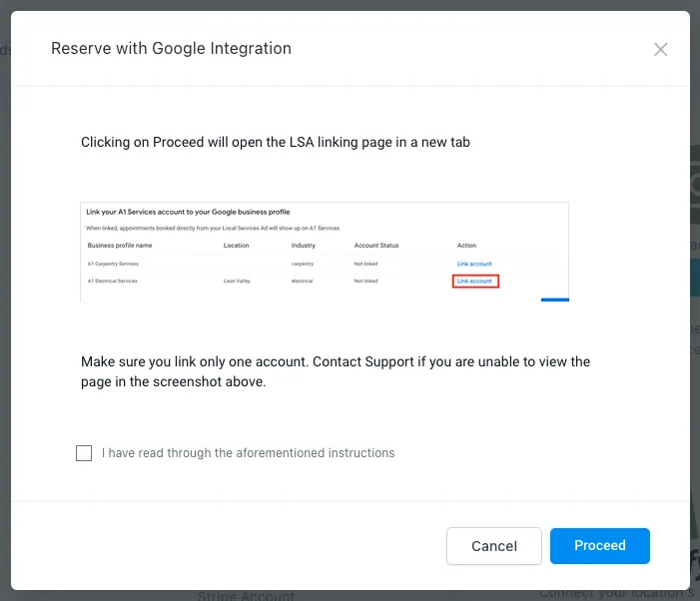The width and height of the screenshot is (700, 601).
Task: Click the 'Leon Valley' location cell
Action: click(239, 282)
